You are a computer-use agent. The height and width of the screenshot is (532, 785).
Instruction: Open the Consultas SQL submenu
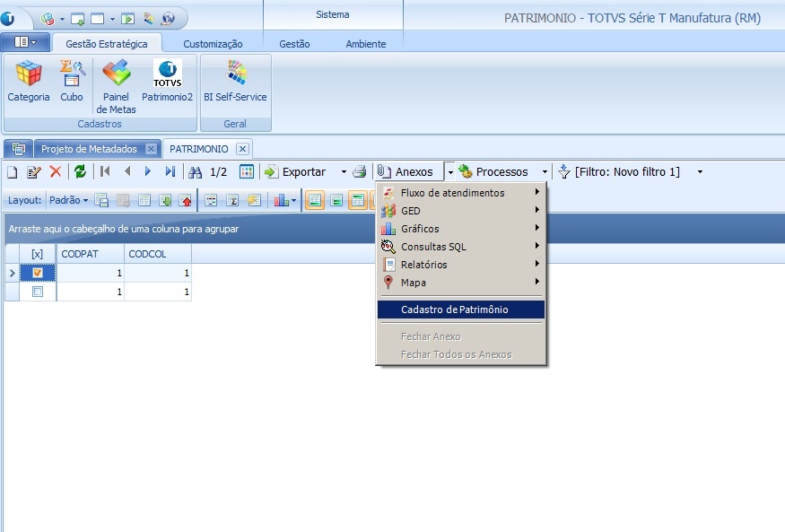click(x=461, y=247)
